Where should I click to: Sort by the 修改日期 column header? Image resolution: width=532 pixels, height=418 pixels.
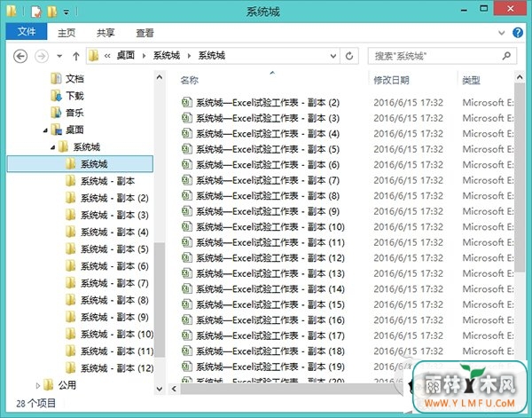coord(391,80)
